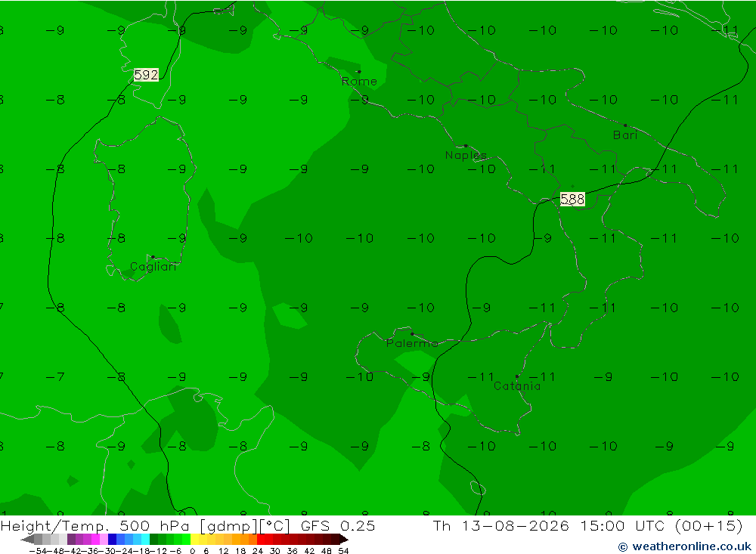Image resolution: width=756 pixels, height=554 pixels.
Task: Select the 588 height contour label
Action: [x=572, y=199]
